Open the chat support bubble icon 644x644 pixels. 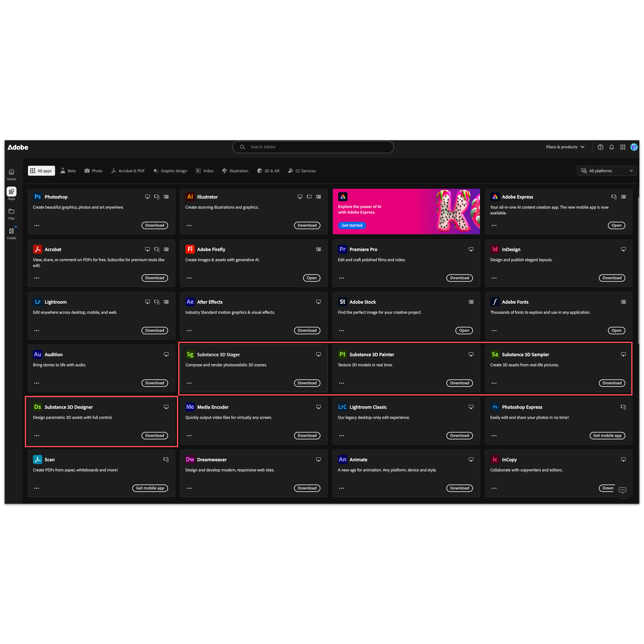point(622,490)
